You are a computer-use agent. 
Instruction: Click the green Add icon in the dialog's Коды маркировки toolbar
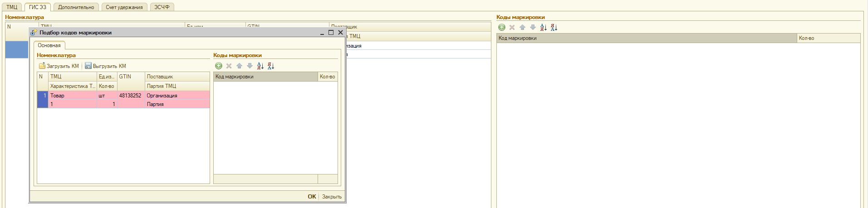pos(219,66)
